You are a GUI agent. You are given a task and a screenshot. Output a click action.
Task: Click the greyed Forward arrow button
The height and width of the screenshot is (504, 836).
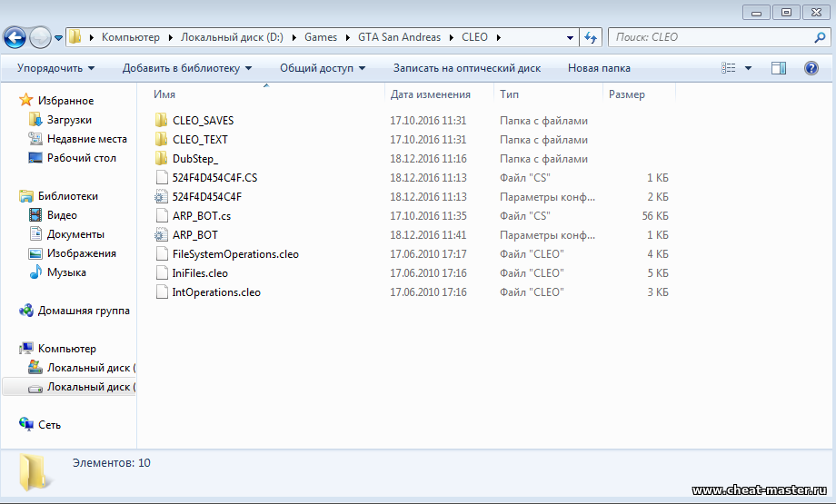[x=40, y=37]
